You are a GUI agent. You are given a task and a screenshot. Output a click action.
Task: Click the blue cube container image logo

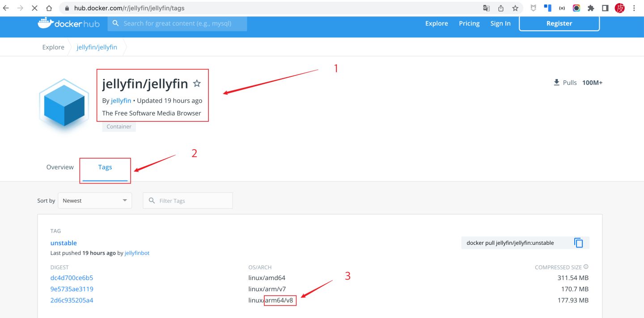tap(64, 106)
